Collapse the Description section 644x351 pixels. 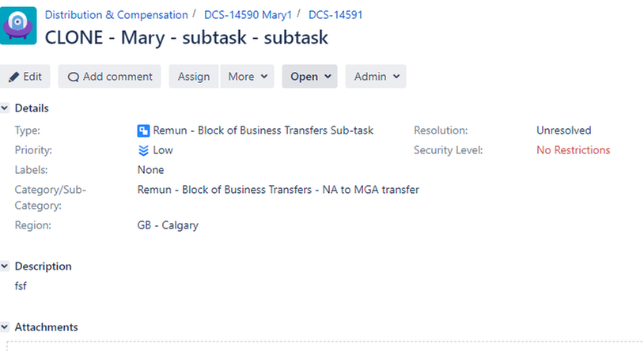pos(5,266)
